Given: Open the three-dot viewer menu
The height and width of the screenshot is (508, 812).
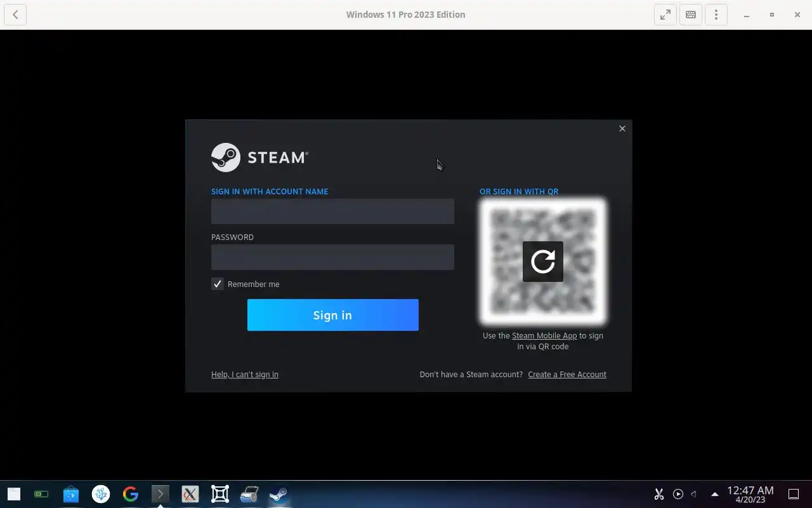Looking at the screenshot, I should pyautogui.click(x=716, y=15).
